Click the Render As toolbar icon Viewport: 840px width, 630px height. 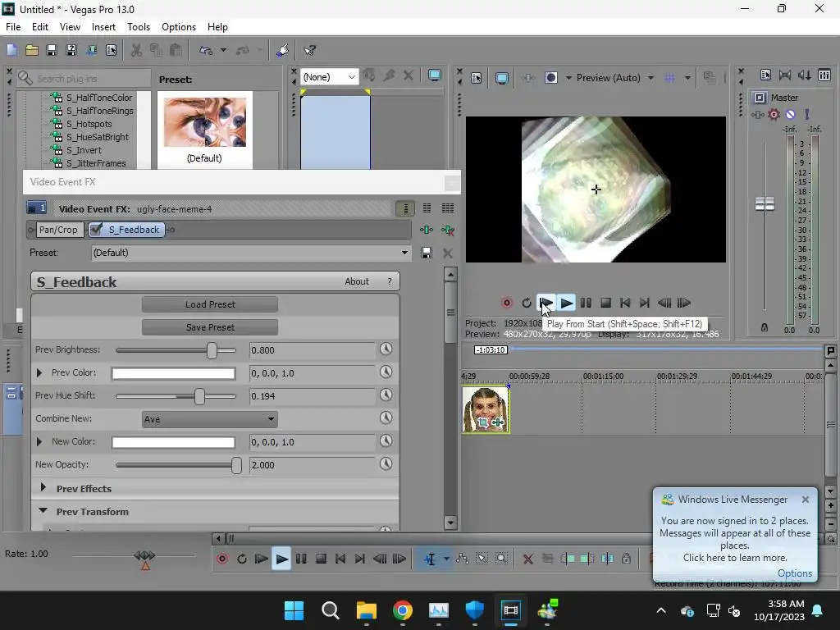tap(91, 50)
